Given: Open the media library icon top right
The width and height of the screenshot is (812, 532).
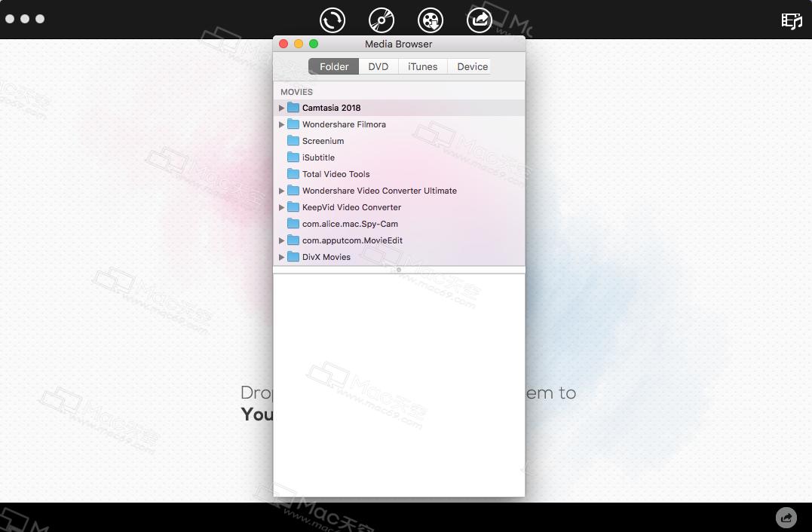Looking at the screenshot, I should (x=792, y=20).
